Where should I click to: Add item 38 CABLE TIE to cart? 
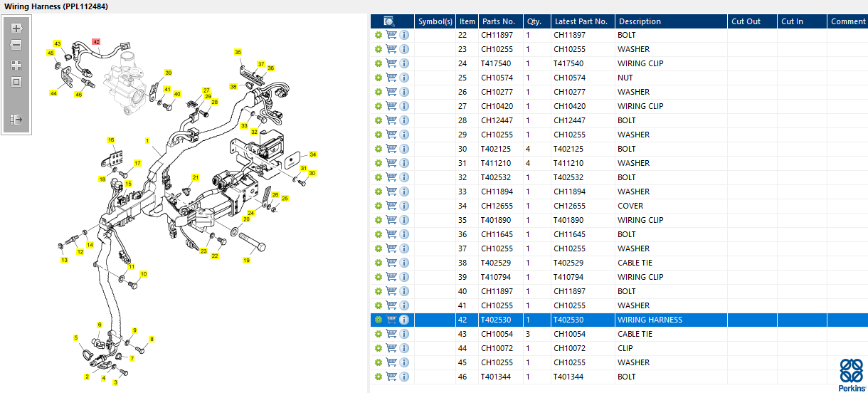pyautogui.click(x=391, y=263)
